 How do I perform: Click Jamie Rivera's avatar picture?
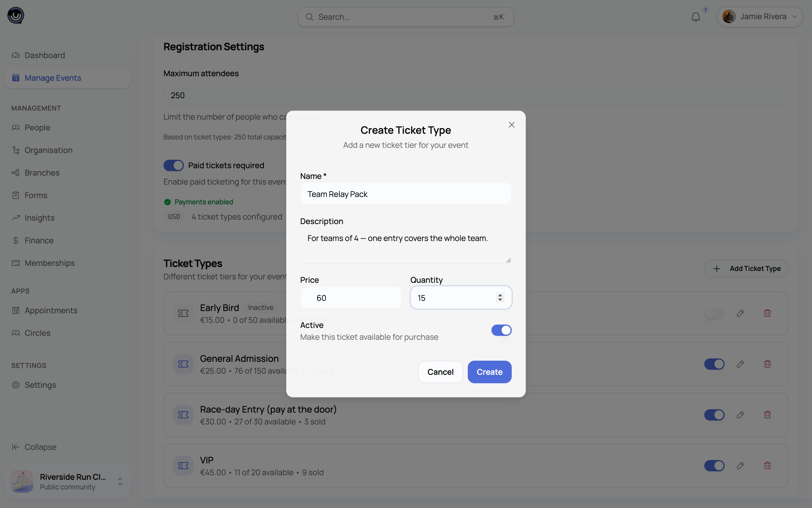(x=729, y=16)
